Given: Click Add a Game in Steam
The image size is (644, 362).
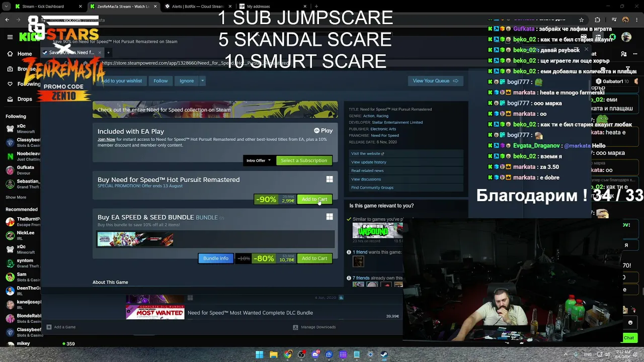Looking at the screenshot, I should (61, 327).
